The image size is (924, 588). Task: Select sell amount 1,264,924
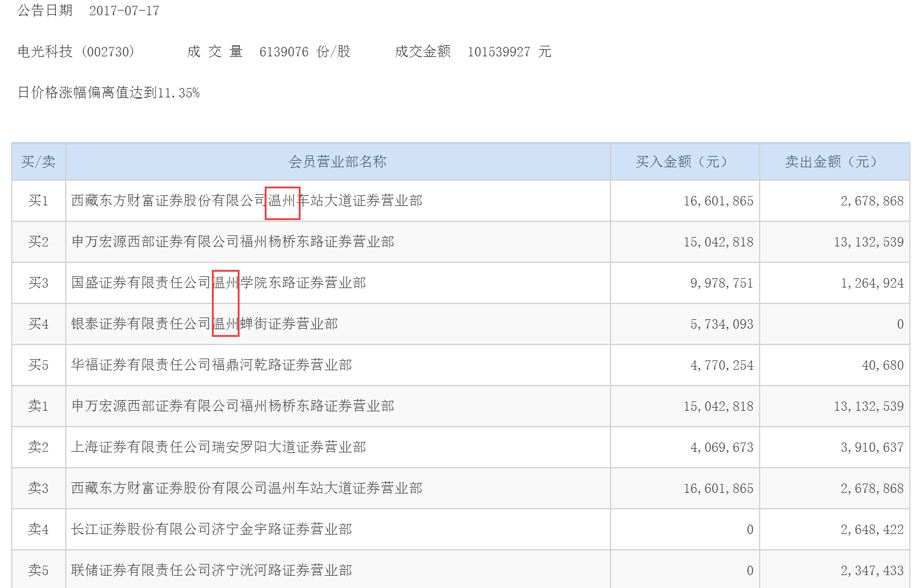tap(872, 283)
